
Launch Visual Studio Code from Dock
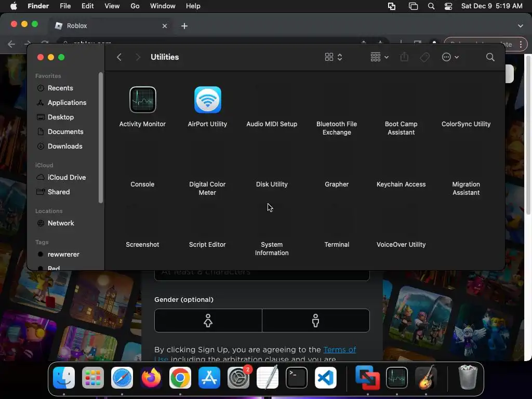coord(326,378)
